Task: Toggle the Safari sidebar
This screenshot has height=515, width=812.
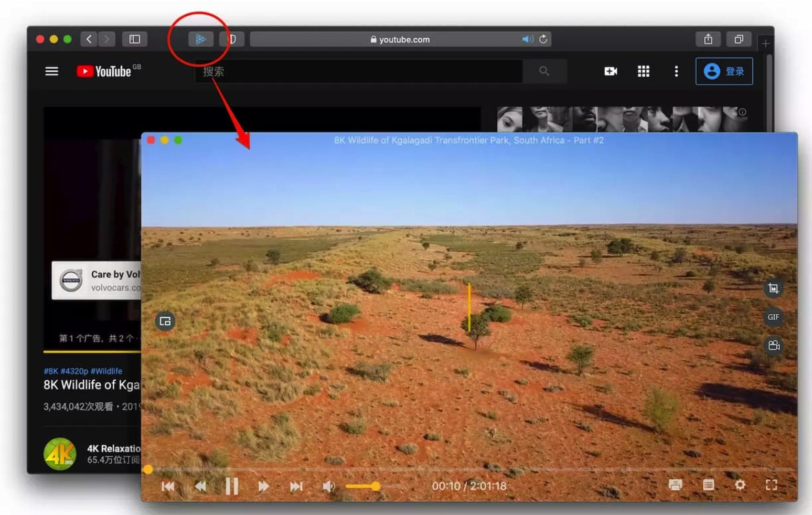Action: click(x=135, y=39)
